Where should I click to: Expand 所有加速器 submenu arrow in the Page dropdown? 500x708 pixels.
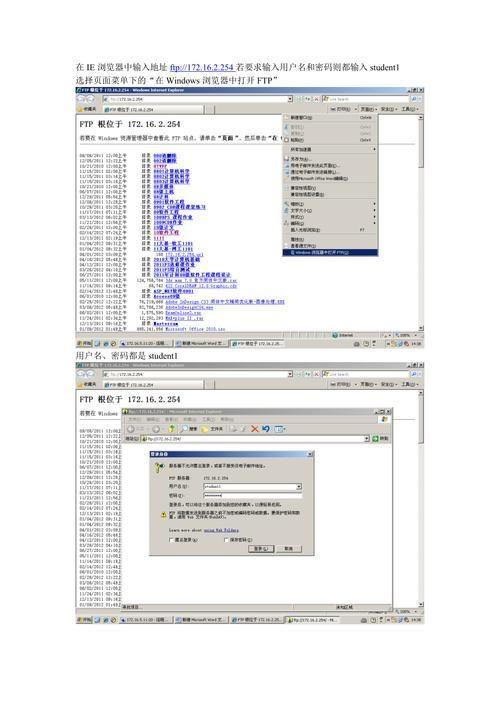click(374, 149)
